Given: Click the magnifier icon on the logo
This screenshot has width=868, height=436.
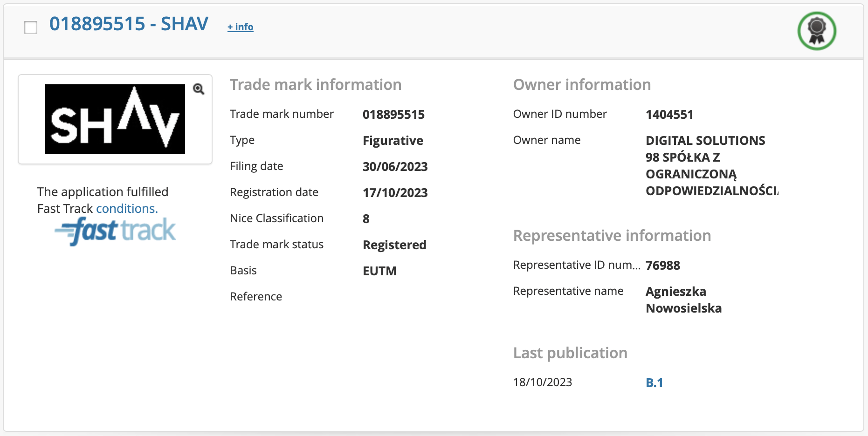Looking at the screenshot, I should (199, 89).
